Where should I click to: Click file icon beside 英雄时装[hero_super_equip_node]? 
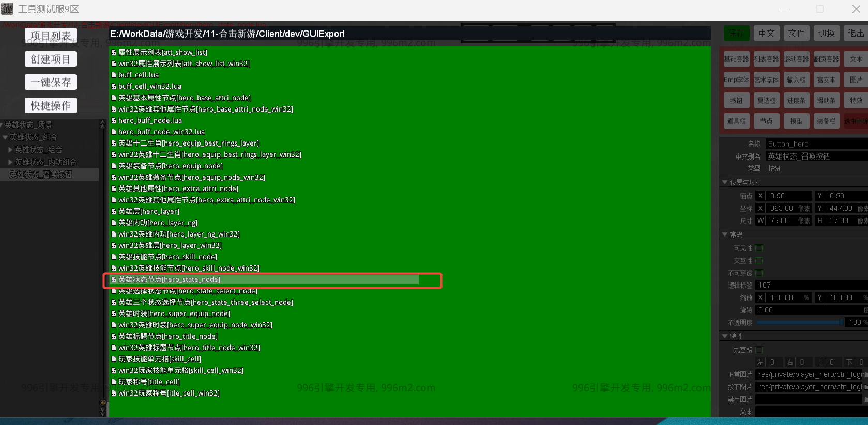114,314
